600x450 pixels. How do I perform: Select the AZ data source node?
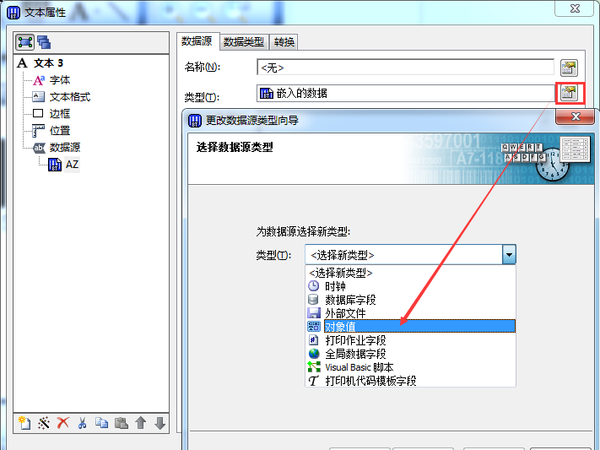72,165
